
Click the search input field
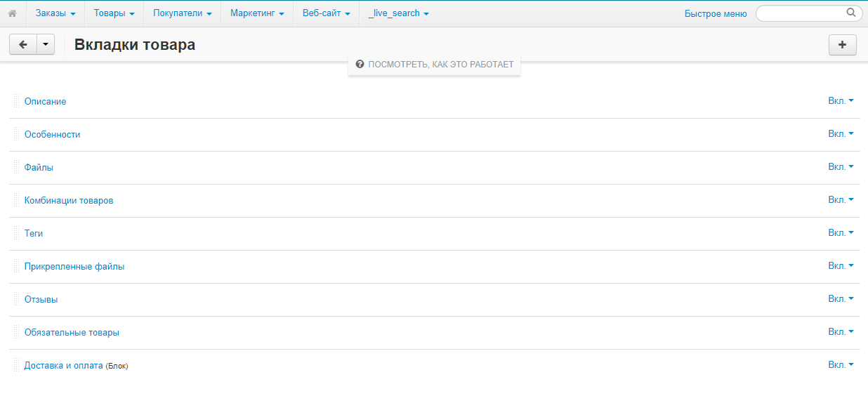(x=801, y=13)
